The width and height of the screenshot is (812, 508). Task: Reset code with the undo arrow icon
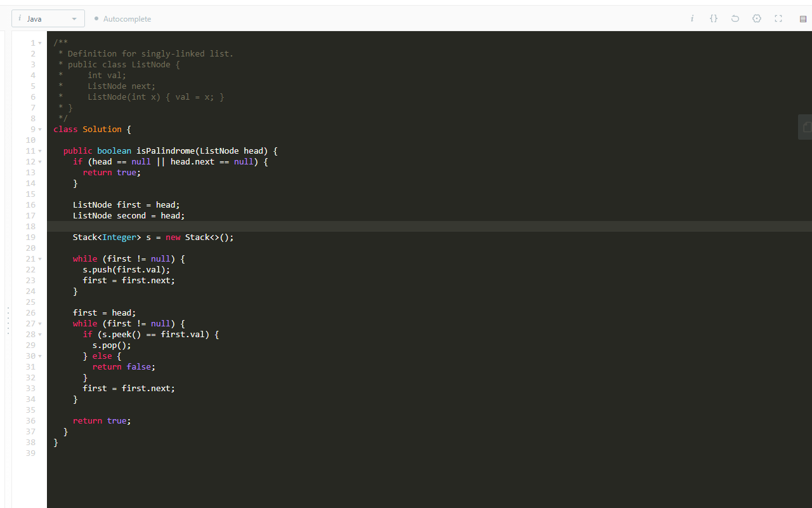click(x=735, y=18)
